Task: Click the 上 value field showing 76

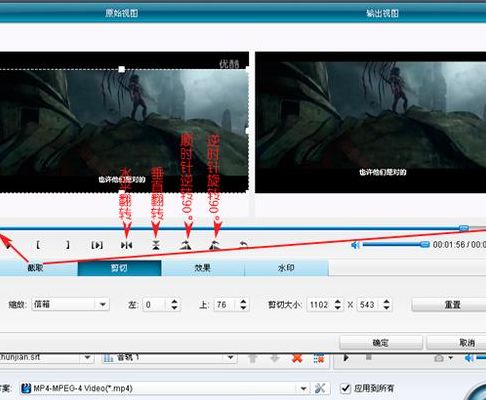Action: [224, 304]
